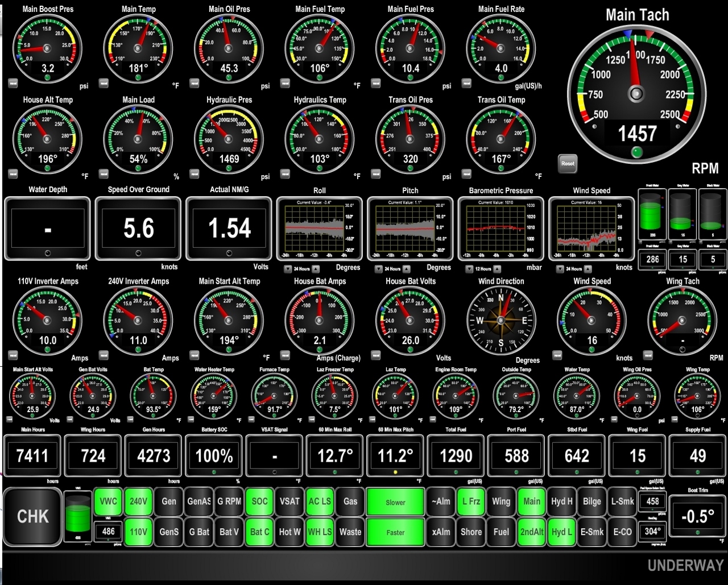This screenshot has width=728, height=585.
Task: Increase the Pitch chart time range
Action: [406, 269]
